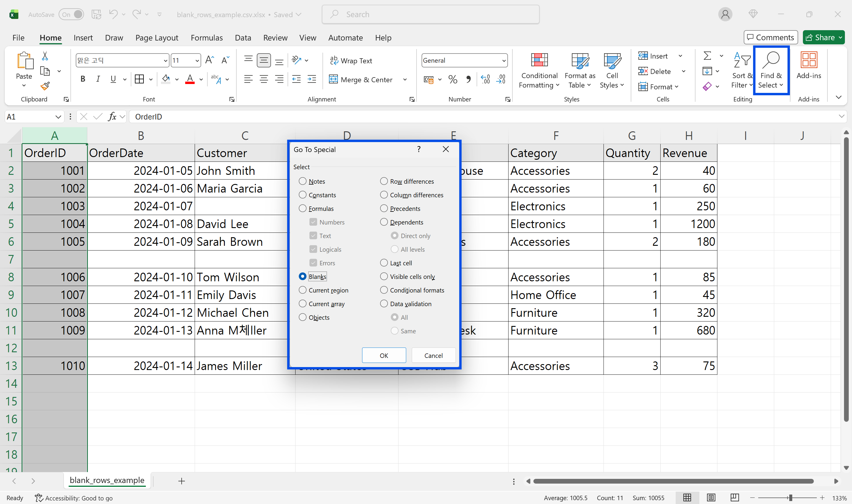Open the font size dropdown
The width and height of the screenshot is (852, 504).
pos(197,60)
